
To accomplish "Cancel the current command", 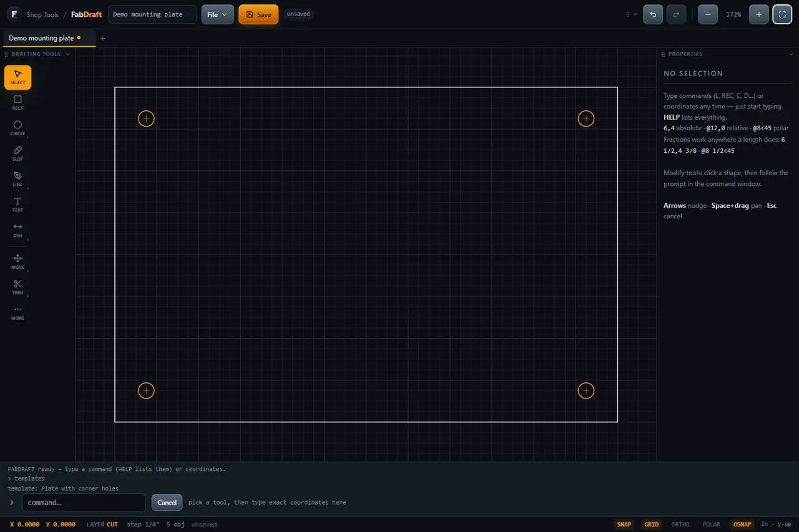I will [167, 503].
